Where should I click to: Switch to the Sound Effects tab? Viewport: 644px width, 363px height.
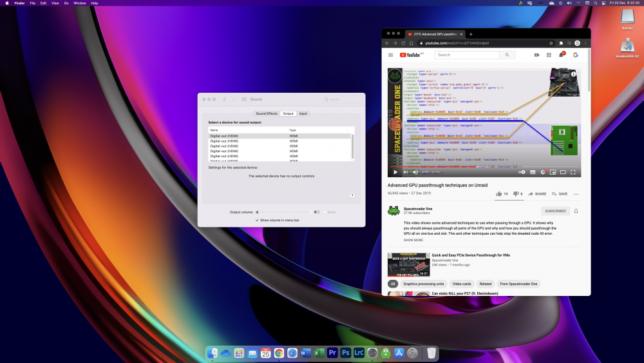267,113
